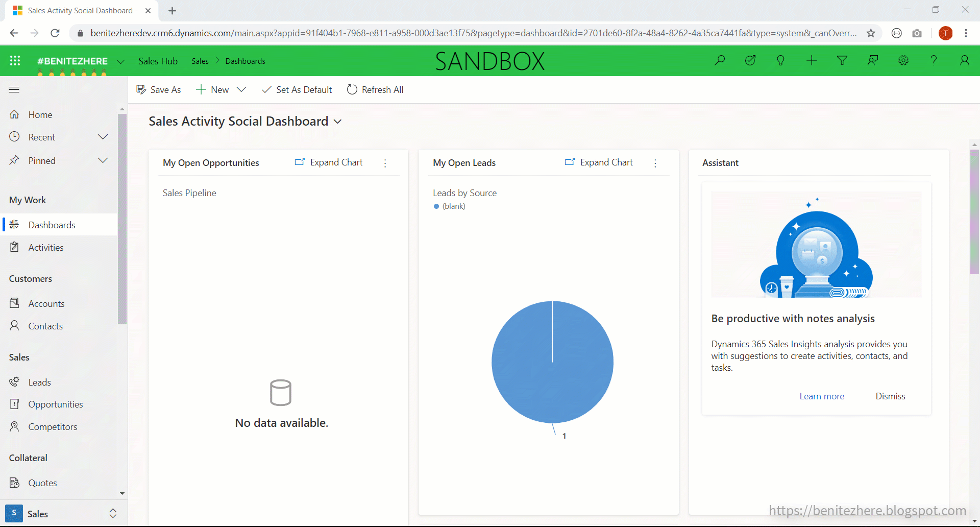Image resolution: width=980 pixels, height=527 pixels.
Task: Click the (blank) legend marker
Action: tap(436, 206)
